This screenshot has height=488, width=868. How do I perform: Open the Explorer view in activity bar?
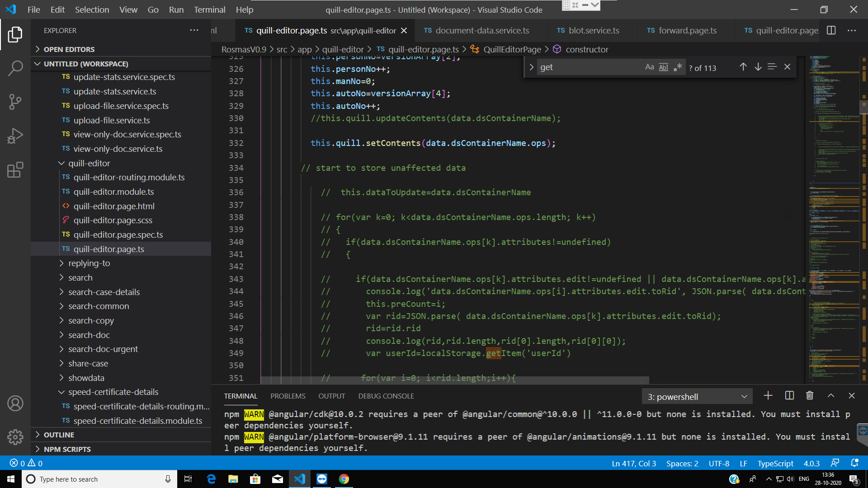coord(15,34)
